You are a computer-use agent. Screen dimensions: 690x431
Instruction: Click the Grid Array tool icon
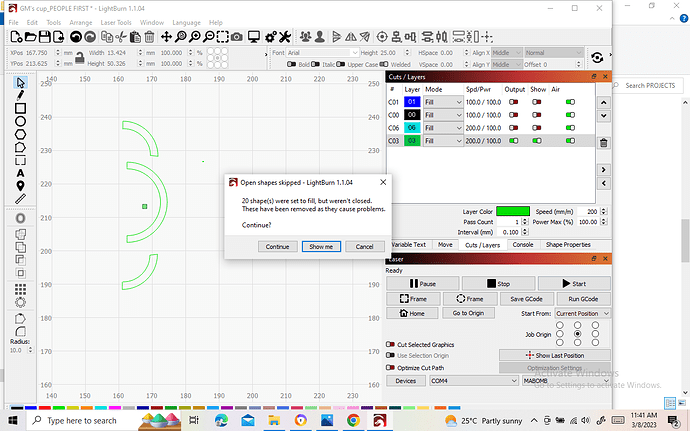coord(20,289)
